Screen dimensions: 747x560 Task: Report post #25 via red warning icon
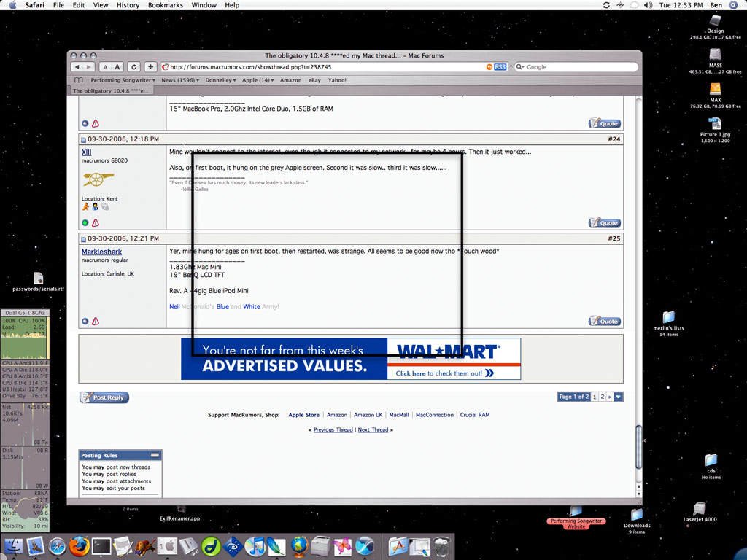click(96, 322)
